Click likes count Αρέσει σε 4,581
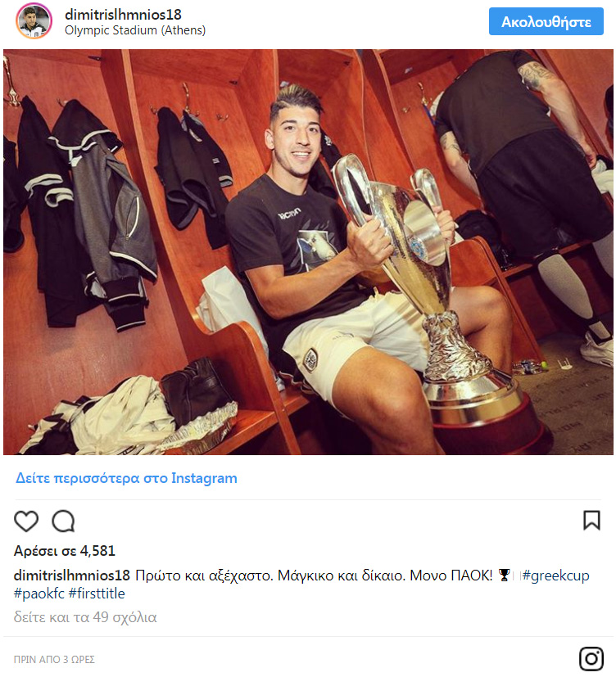 65,551
